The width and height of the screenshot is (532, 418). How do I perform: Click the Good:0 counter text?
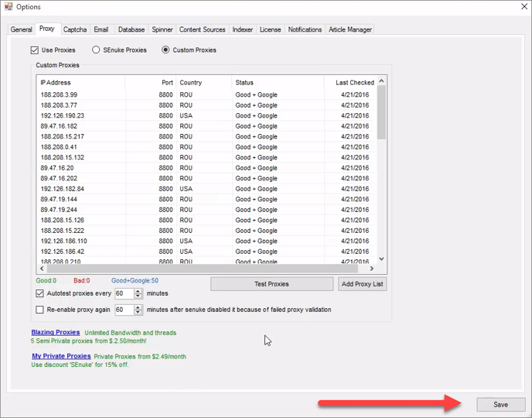click(x=46, y=280)
